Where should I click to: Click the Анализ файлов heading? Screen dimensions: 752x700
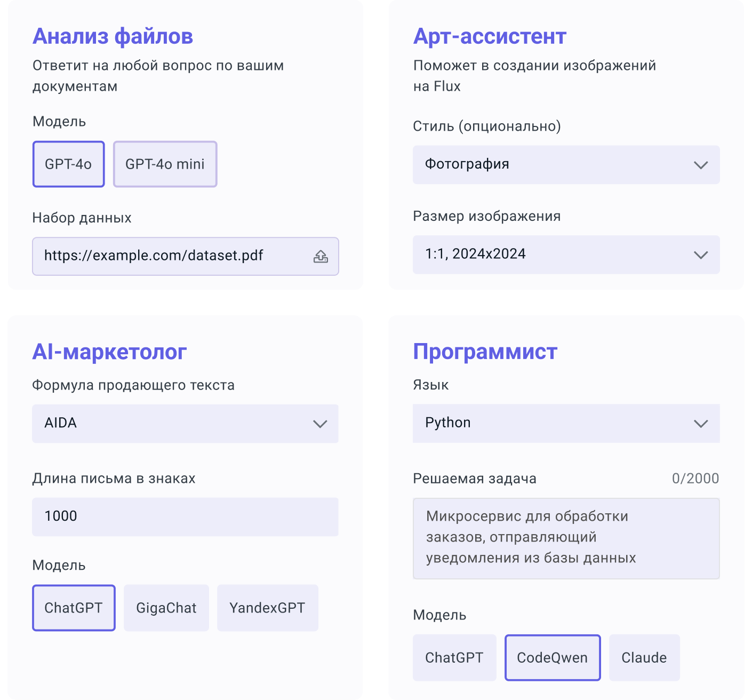tap(113, 36)
